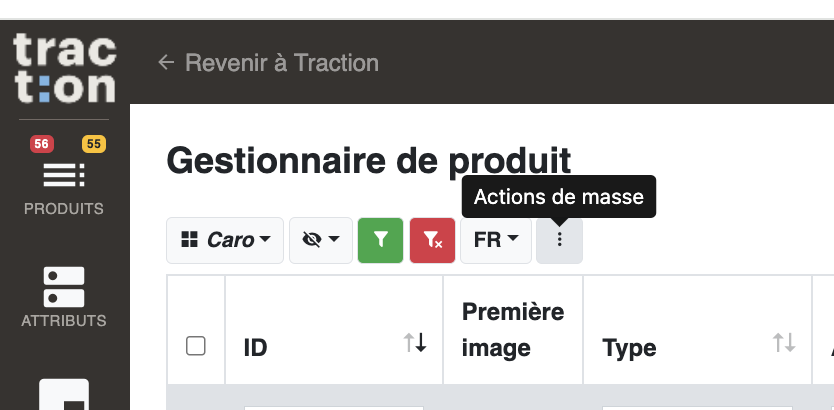The height and width of the screenshot is (410, 834).
Task: Click the Type filter input field
Action: pyautogui.click(x=697, y=408)
